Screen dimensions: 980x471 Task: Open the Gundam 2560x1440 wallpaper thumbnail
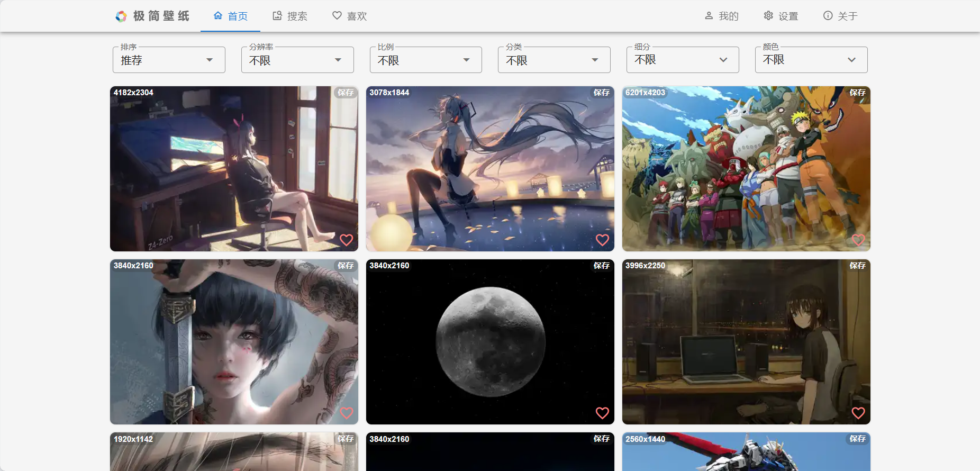(x=746, y=452)
